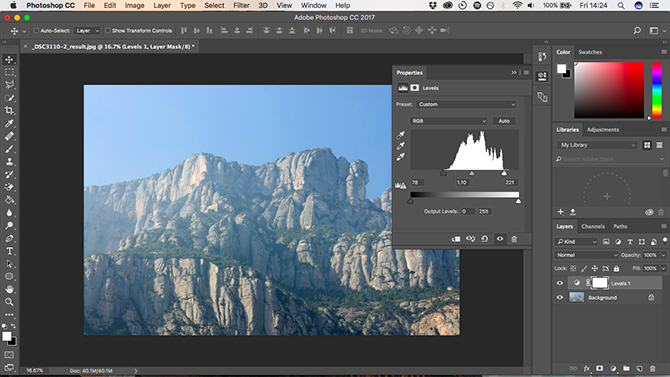Select the Brush tool
Screen dimensions: 670x377
pyautogui.click(x=9, y=149)
